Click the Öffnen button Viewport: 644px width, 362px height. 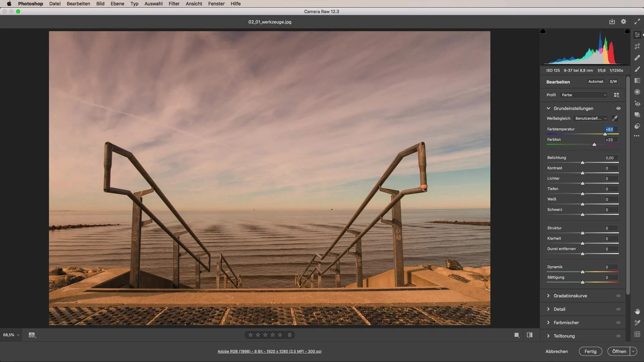click(619, 351)
